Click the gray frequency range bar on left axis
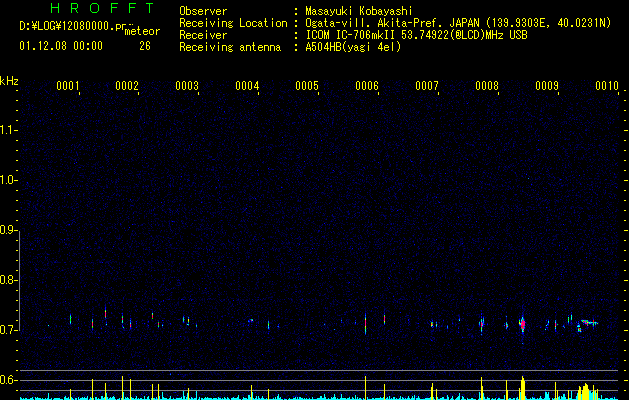 click(19, 281)
